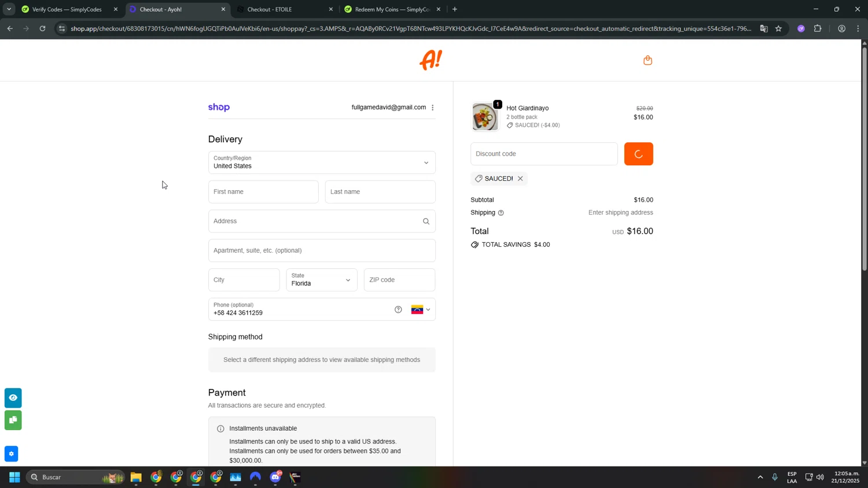Open the clock showing 12:05 a.m.
The image size is (868, 488).
pos(845,477)
